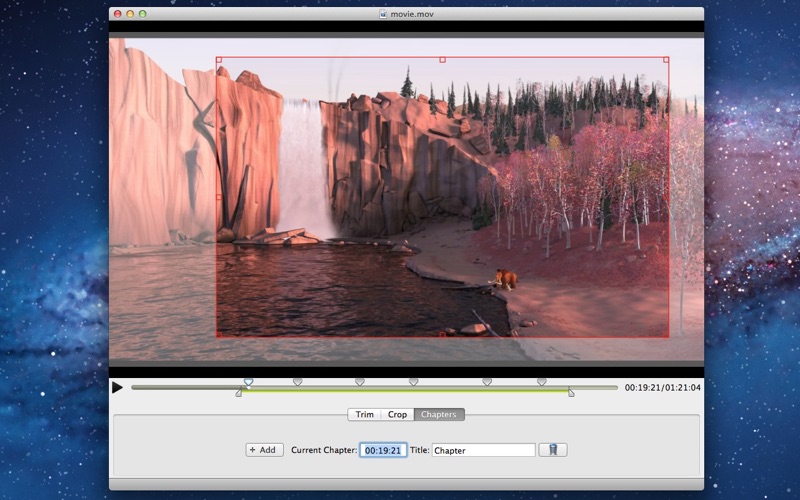The width and height of the screenshot is (800, 500).
Task: Focus the Current Chapter time field
Action: 383,450
